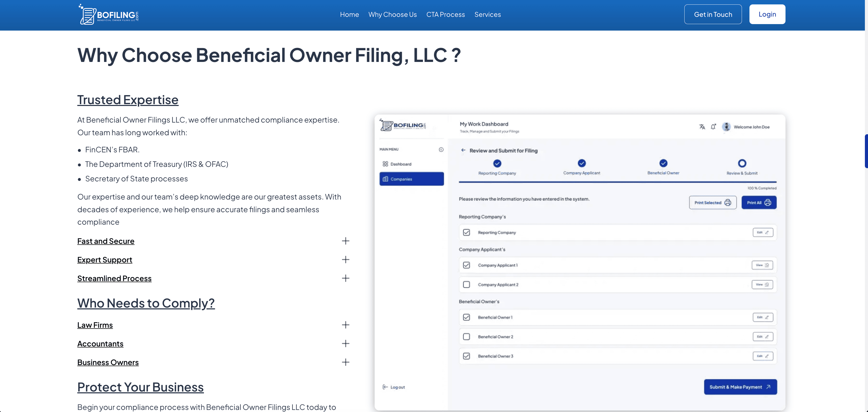Toggle the Company Applicant 2 checkbox

(x=466, y=285)
